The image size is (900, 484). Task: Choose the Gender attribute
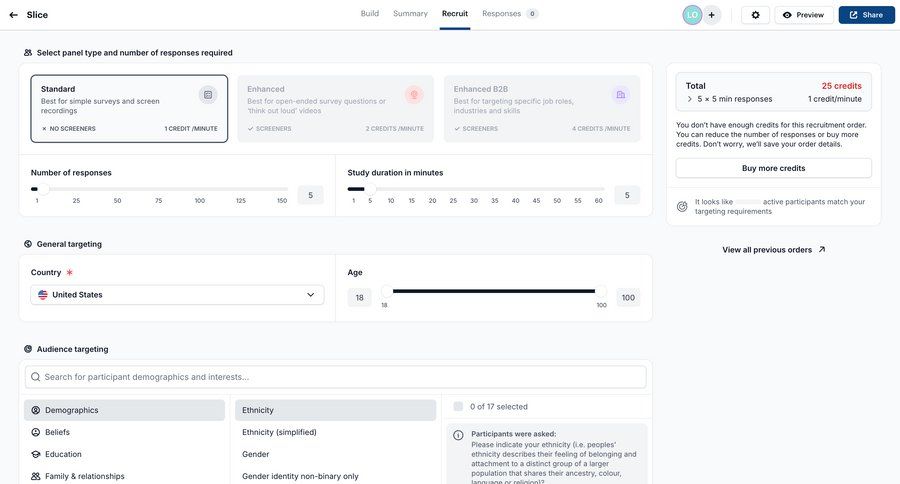(x=336, y=454)
